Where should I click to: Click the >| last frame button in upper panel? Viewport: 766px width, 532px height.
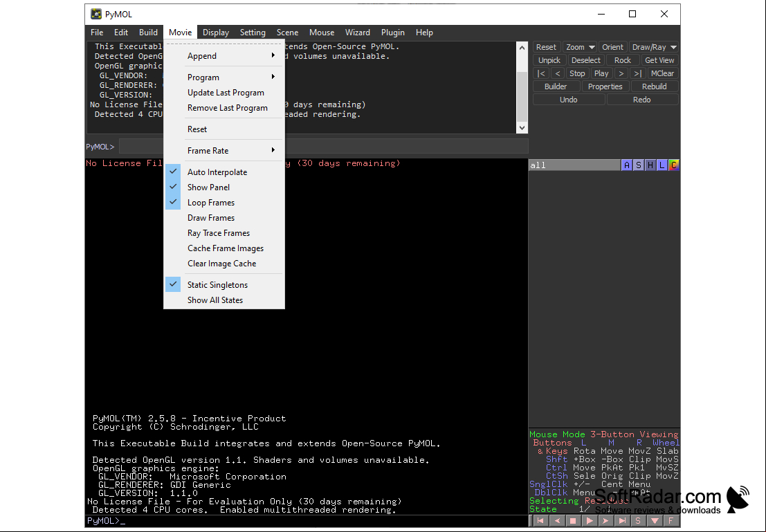(637, 73)
